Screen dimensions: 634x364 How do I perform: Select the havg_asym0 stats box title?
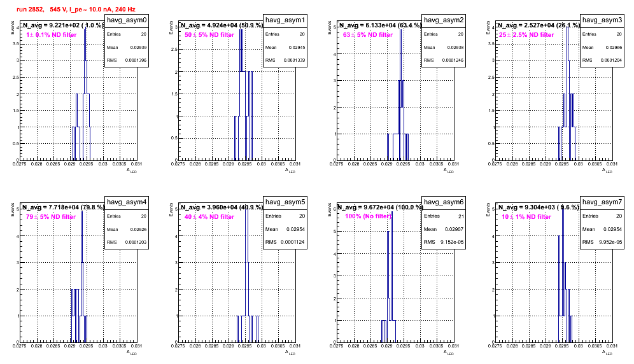(127, 20)
